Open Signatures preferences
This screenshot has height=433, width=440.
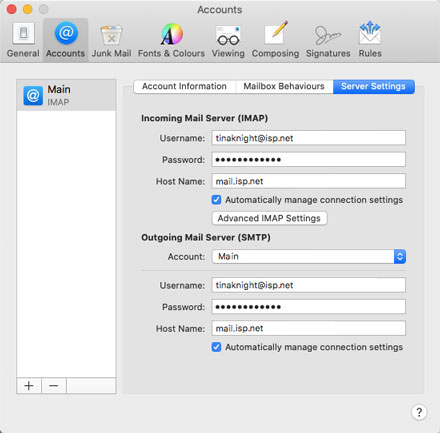[x=328, y=40]
